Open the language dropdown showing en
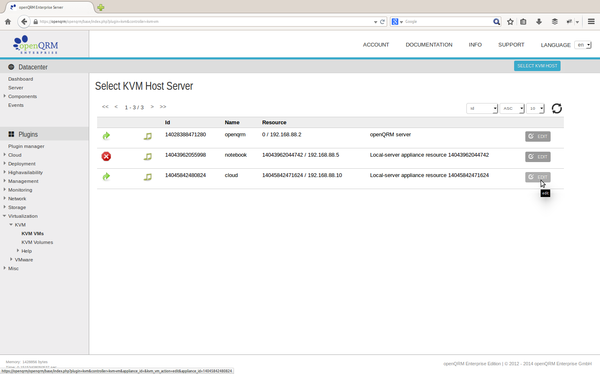The image size is (600, 374). tap(583, 45)
